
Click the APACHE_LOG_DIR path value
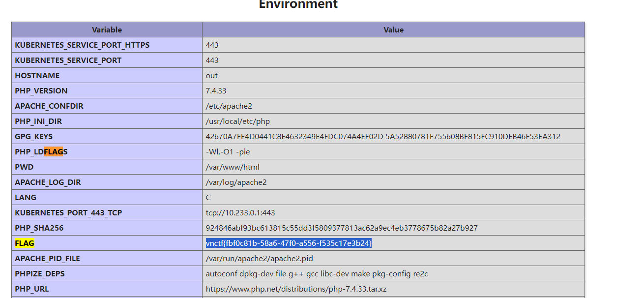(x=236, y=182)
